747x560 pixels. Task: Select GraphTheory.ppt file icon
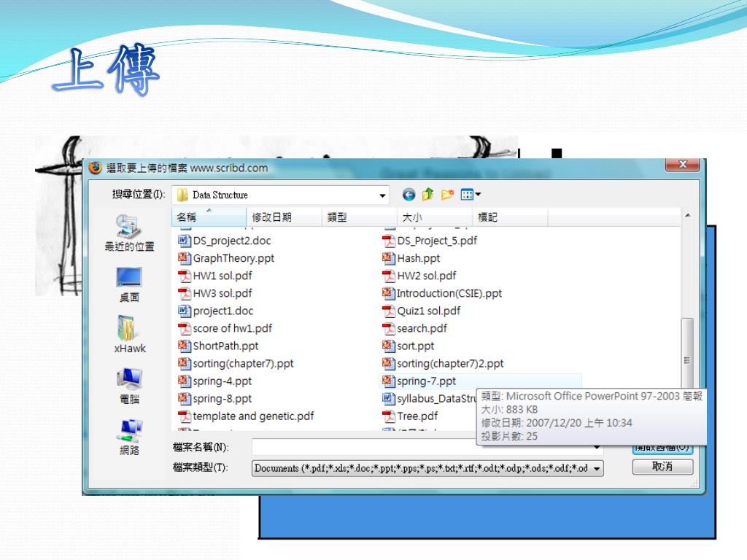tap(184, 258)
